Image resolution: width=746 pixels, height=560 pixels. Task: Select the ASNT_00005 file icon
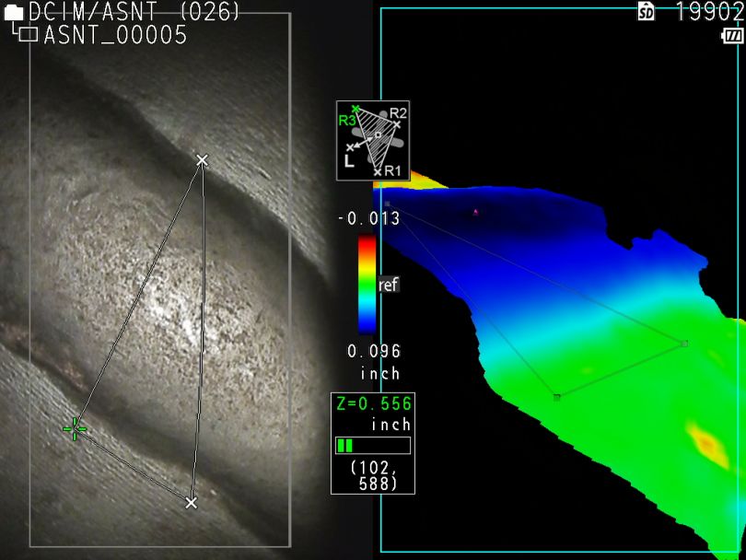pyautogui.click(x=29, y=35)
